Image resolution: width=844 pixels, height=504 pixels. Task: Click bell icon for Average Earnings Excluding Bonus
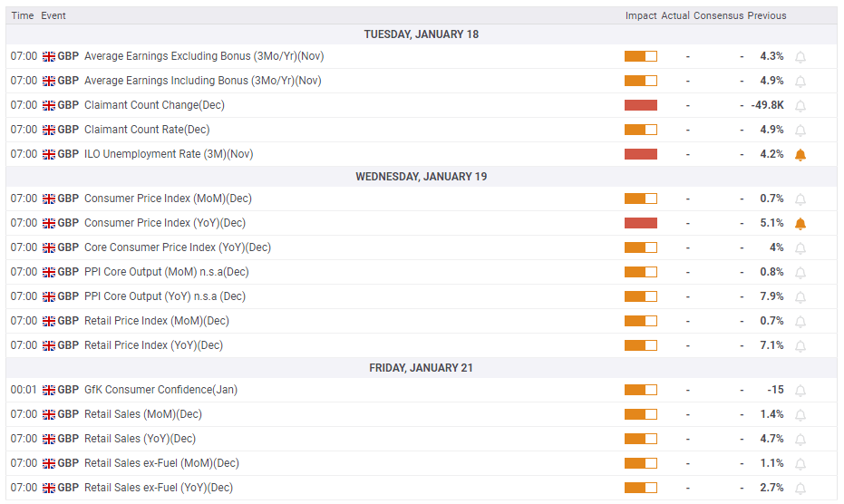pyautogui.click(x=800, y=57)
